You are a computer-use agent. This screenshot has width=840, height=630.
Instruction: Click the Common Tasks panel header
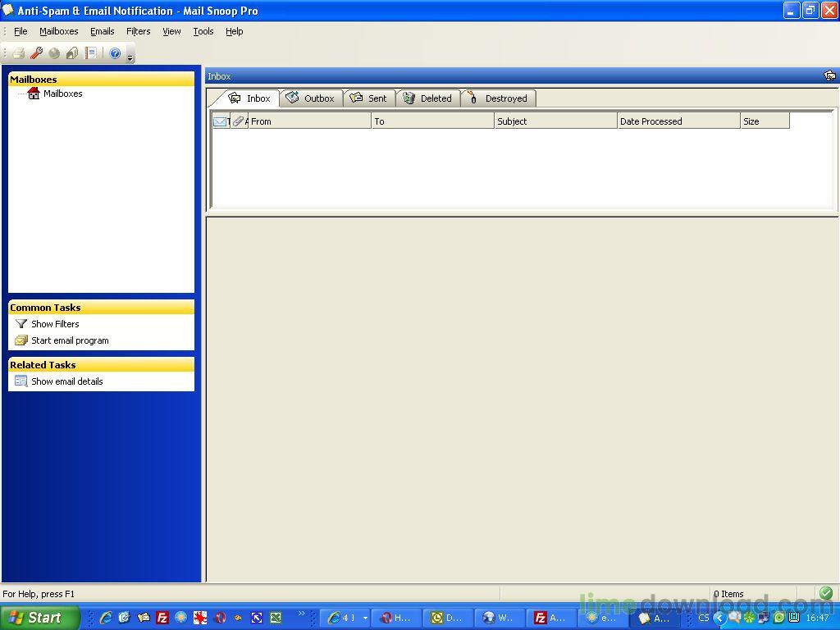[101, 308]
